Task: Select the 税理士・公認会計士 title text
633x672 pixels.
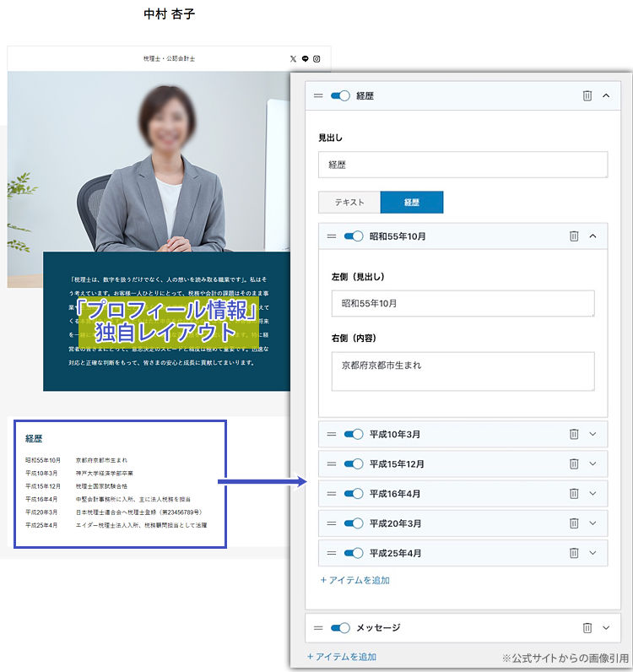Action: (170, 59)
